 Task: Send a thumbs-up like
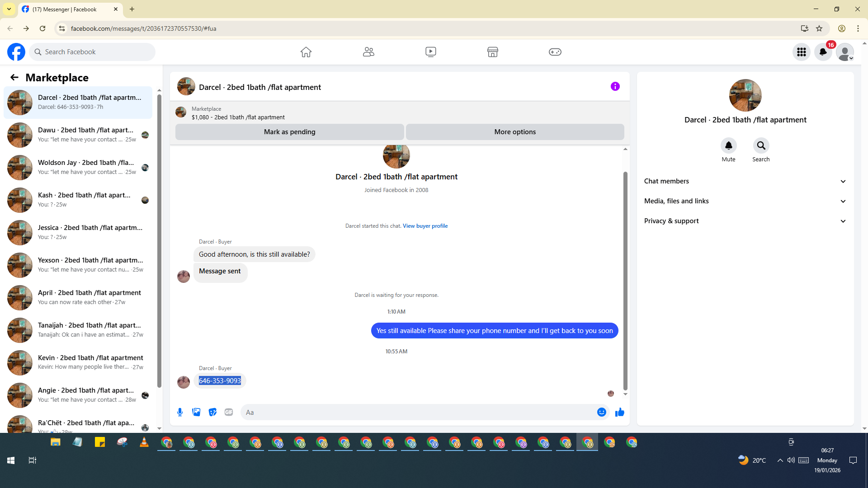pyautogui.click(x=619, y=412)
